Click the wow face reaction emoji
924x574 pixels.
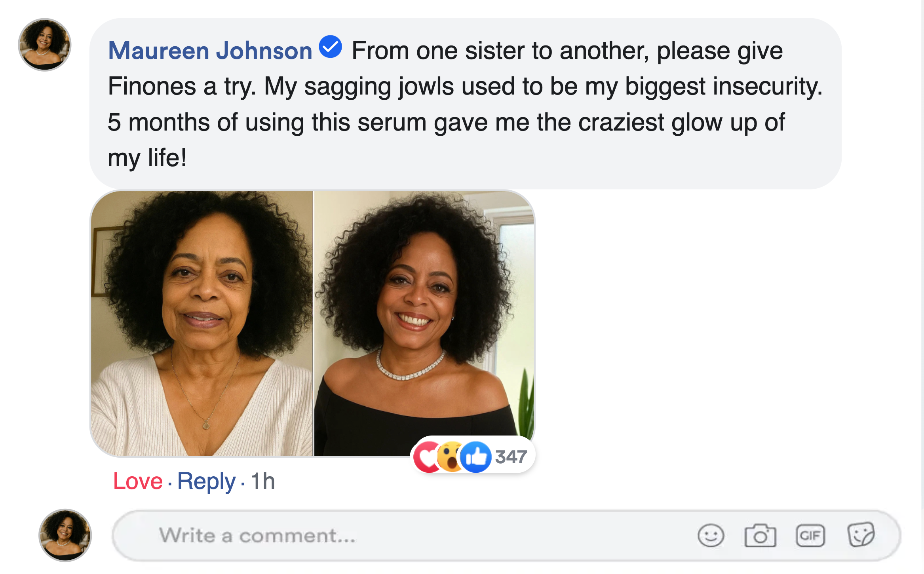(450, 457)
